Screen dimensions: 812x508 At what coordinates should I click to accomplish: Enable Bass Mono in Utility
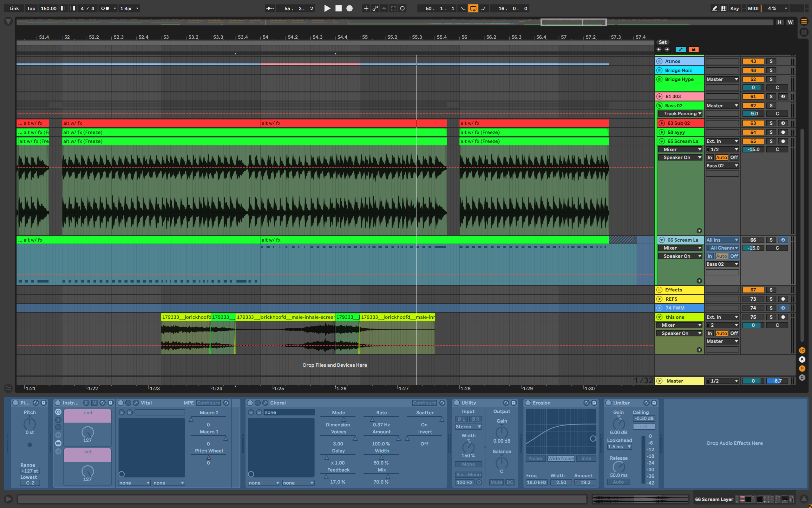[468, 475]
